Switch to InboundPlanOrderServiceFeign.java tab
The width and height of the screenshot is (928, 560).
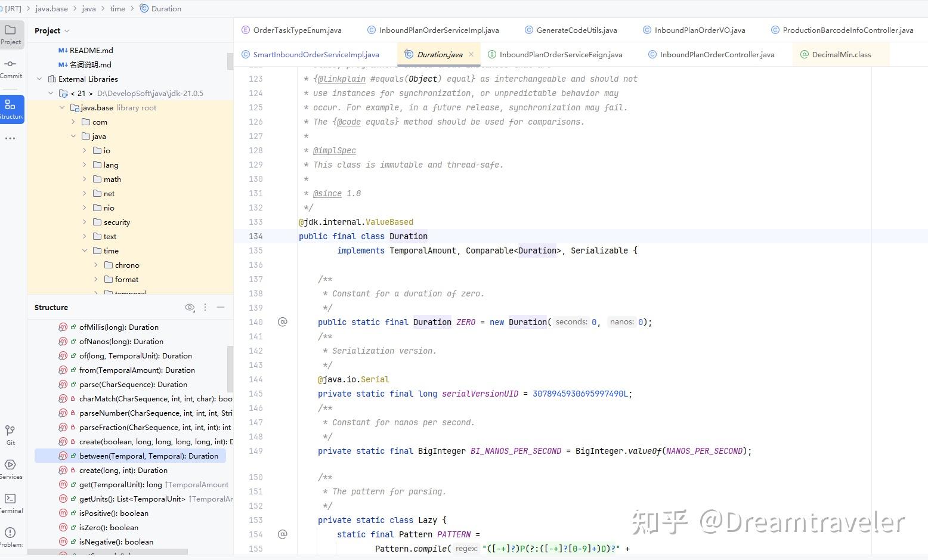(x=555, y=54)
